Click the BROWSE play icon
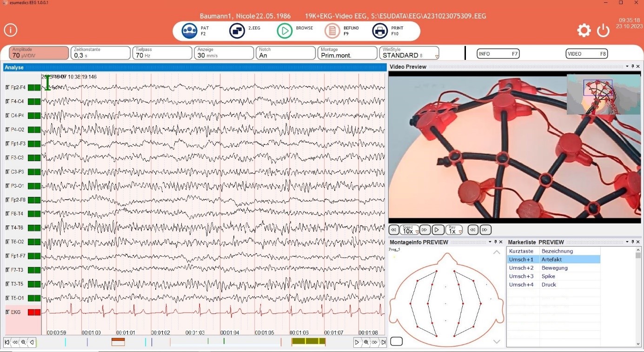 285,30
